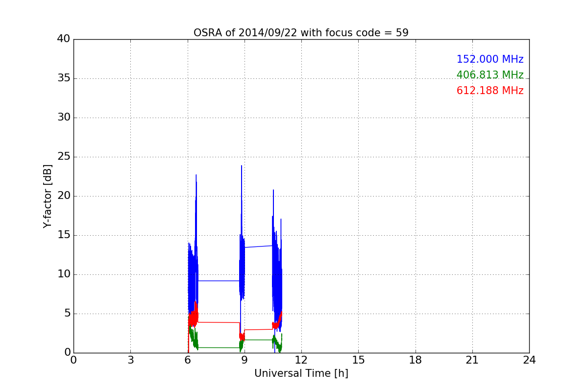Viewport: 588px width, 392px height.
Task: Click y-axis tick label 10
Action: point(64,274)
